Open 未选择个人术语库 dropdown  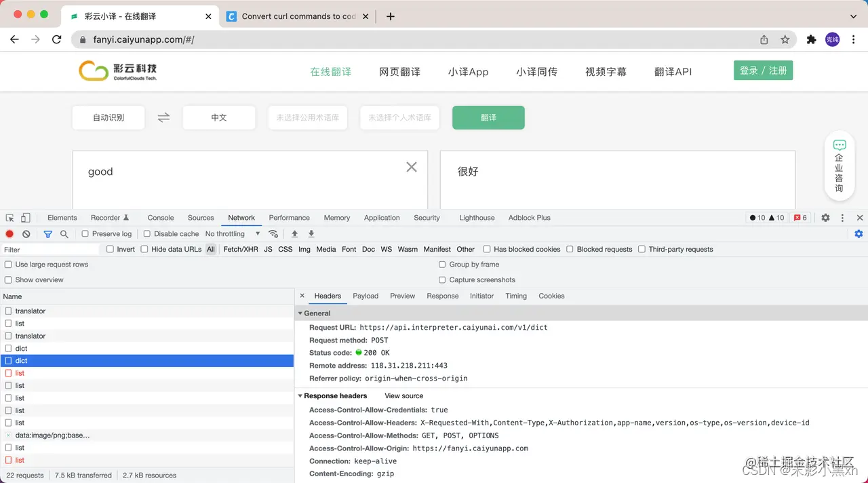click(x=400, y=117)
